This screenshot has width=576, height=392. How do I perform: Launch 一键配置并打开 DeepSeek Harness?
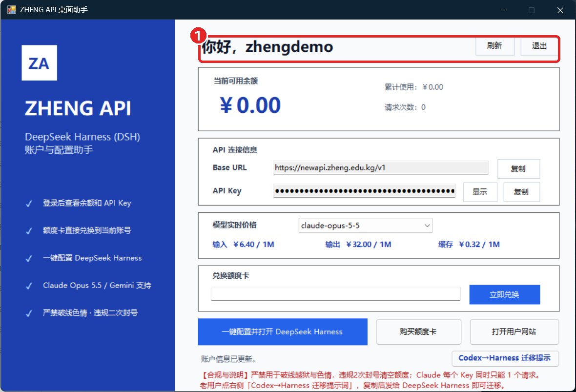283,332
